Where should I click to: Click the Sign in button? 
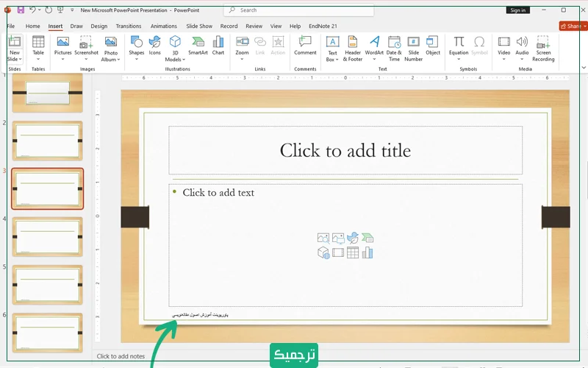coord(517,10)
